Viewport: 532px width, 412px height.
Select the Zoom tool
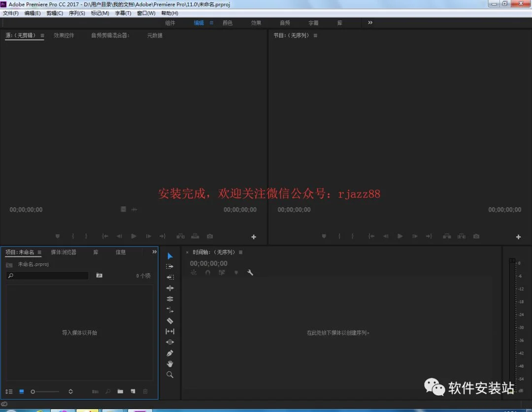point(170,375)
